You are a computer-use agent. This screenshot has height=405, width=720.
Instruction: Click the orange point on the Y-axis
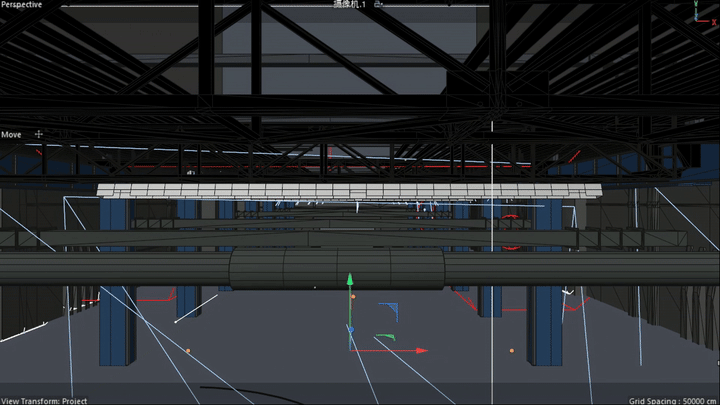tap(353, 297)
